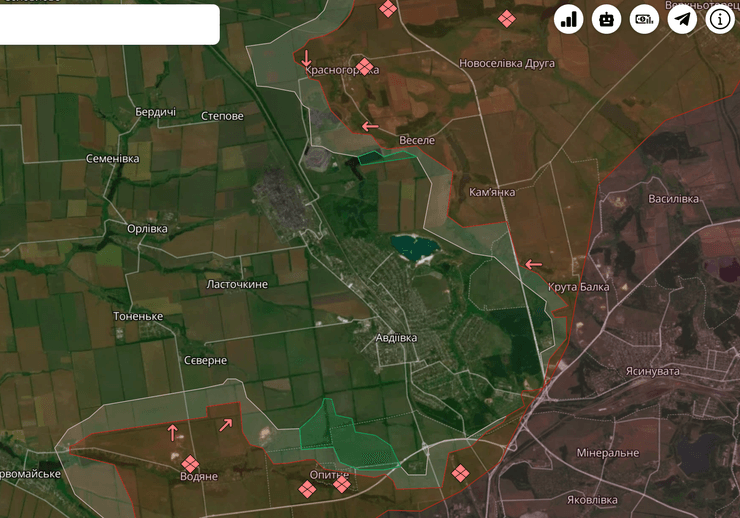
Task: Click the Новоселівка Друга label
Action: coord(507,63)
